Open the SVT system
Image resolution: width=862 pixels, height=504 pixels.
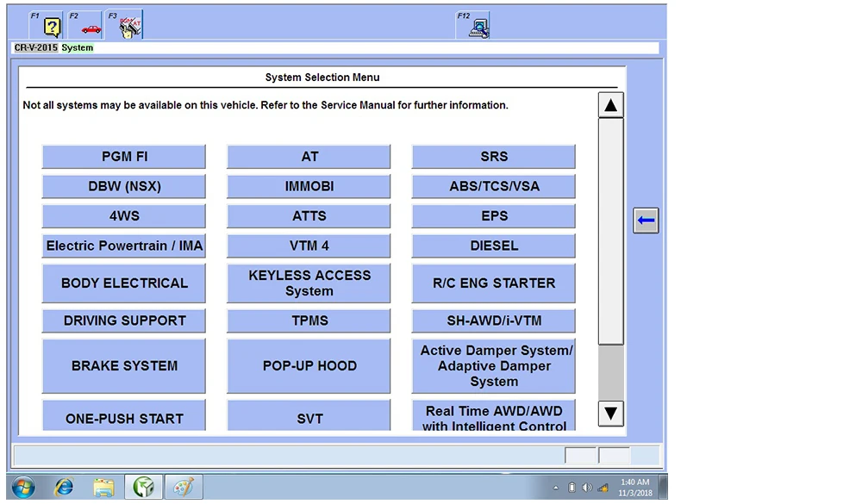tap(309, 416)
